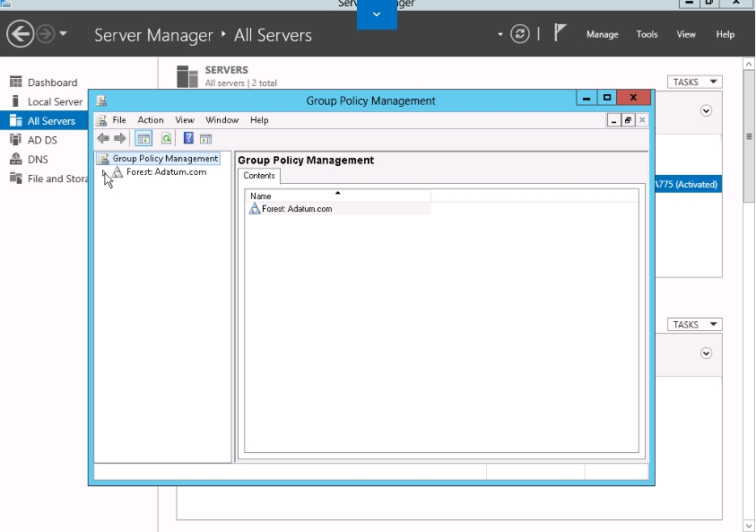Collapse the Servers section with circled chevron

click(706, 111)
